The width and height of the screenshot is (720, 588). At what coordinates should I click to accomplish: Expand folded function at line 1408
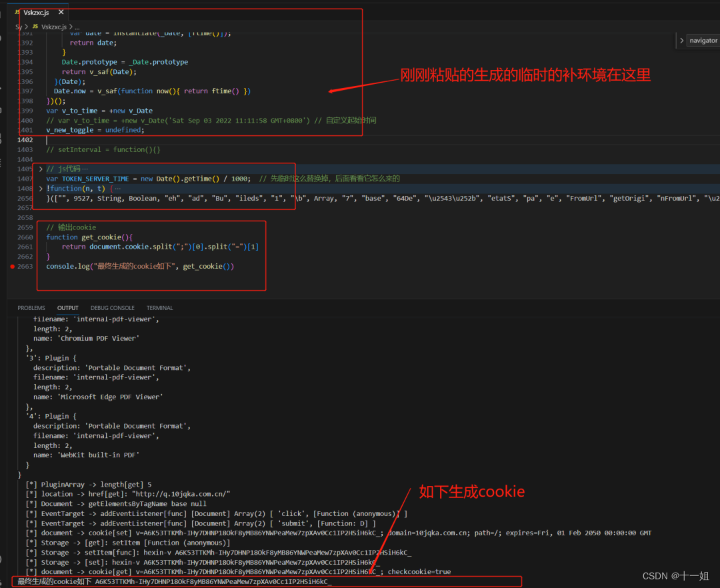pos(41,189)
